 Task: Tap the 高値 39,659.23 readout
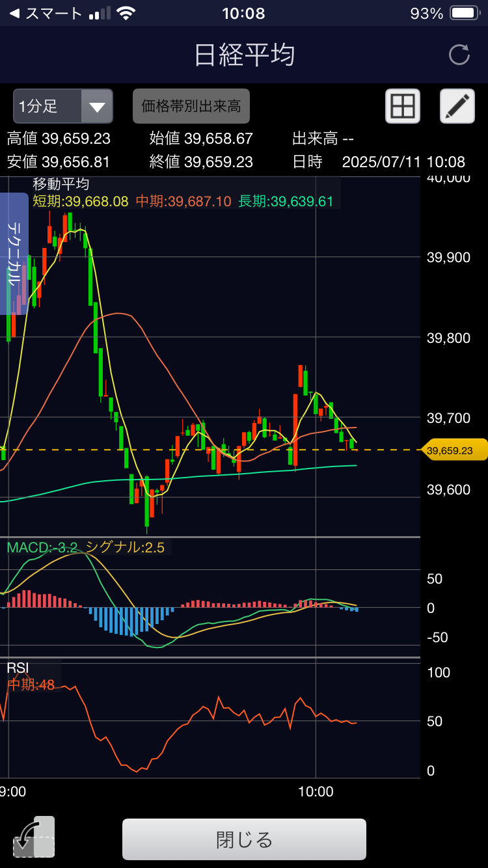click(59, 139)
